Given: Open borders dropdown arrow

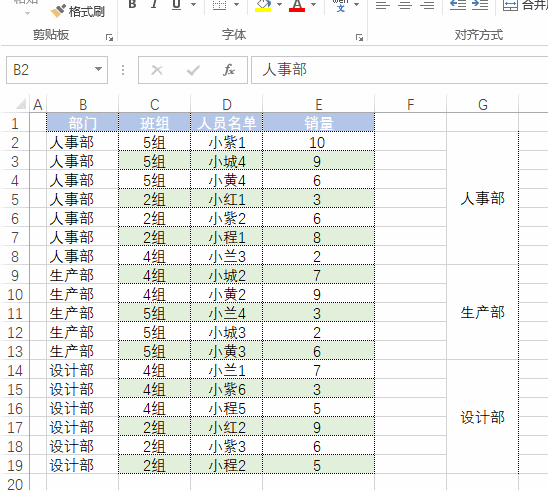Looking at the screenshot, I should coord(236,5).
